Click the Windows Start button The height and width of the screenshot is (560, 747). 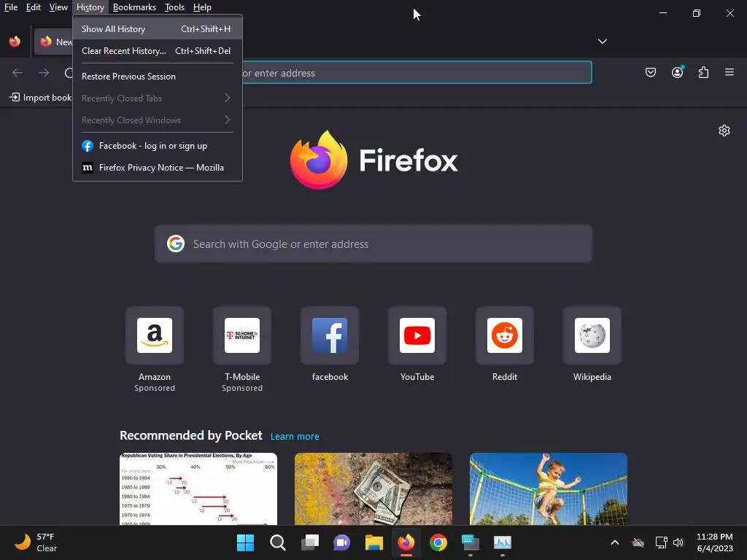tap(245, 542)
